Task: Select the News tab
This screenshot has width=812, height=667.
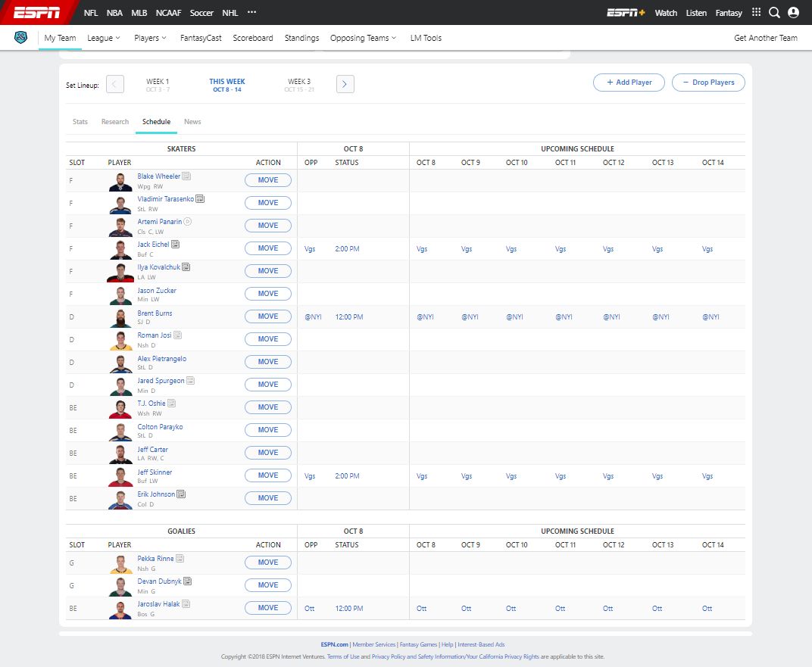Action: [192, 122]
